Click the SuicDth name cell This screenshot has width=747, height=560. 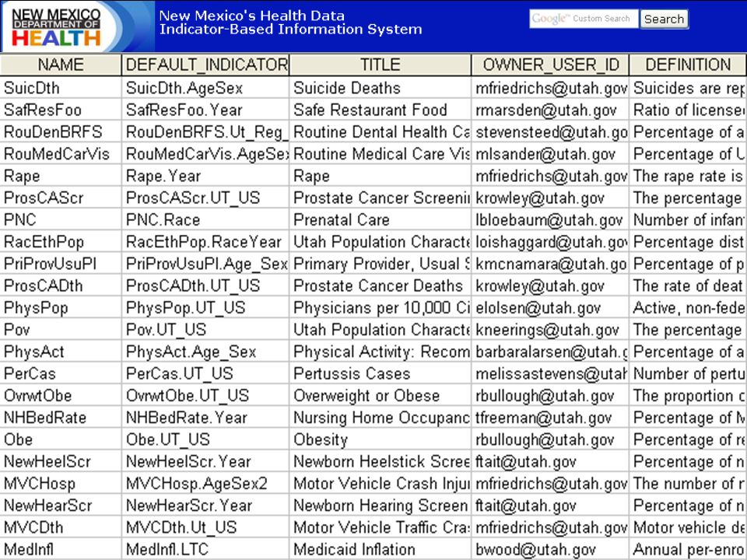[61, 88]
